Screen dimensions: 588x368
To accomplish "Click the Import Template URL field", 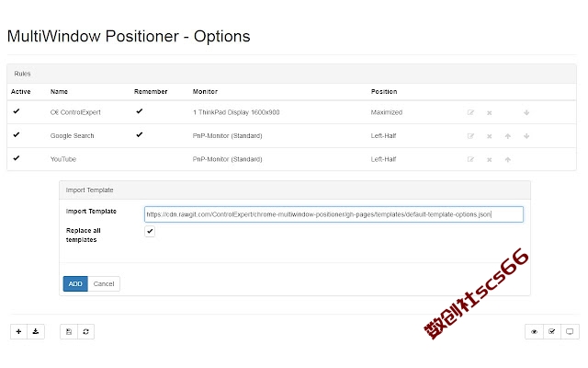I will click(334, 214).
